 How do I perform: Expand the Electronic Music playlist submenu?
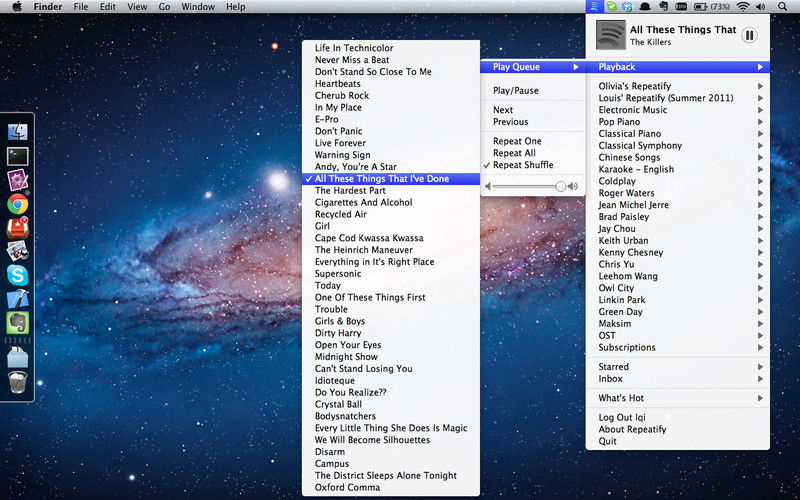click(x=678, y=110)
